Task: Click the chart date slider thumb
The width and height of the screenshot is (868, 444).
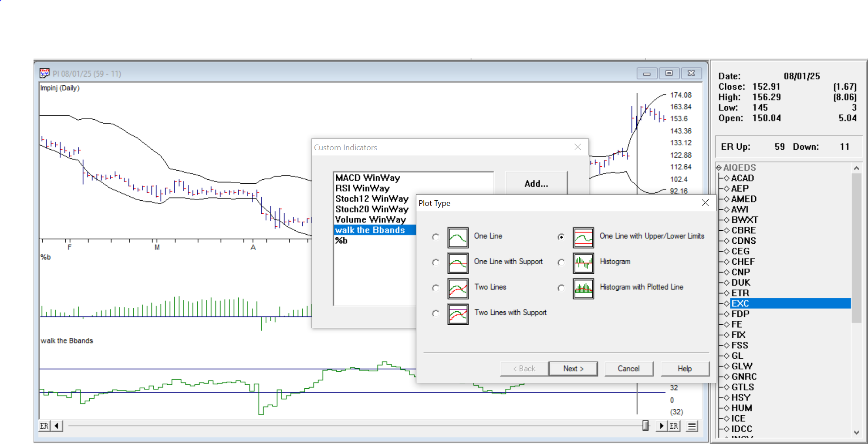Action: tap(646, 426)
